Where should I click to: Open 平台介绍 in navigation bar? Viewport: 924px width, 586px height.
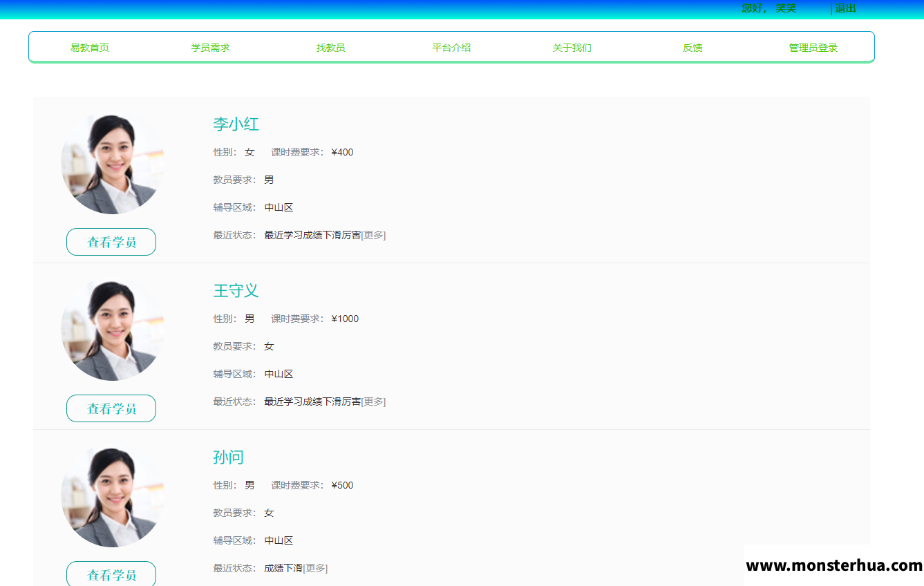point(451,48)
